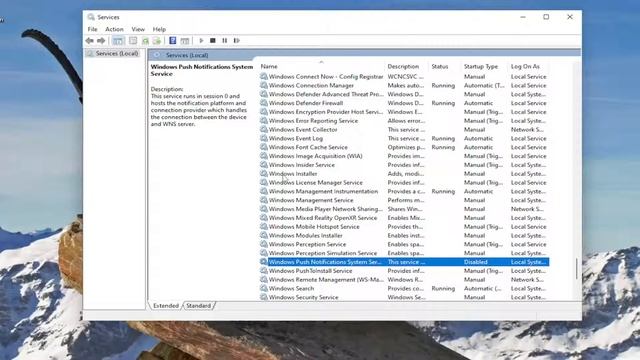
Task: Toggle the Show/Hide Console Tree icon
Action: [118, 40]
